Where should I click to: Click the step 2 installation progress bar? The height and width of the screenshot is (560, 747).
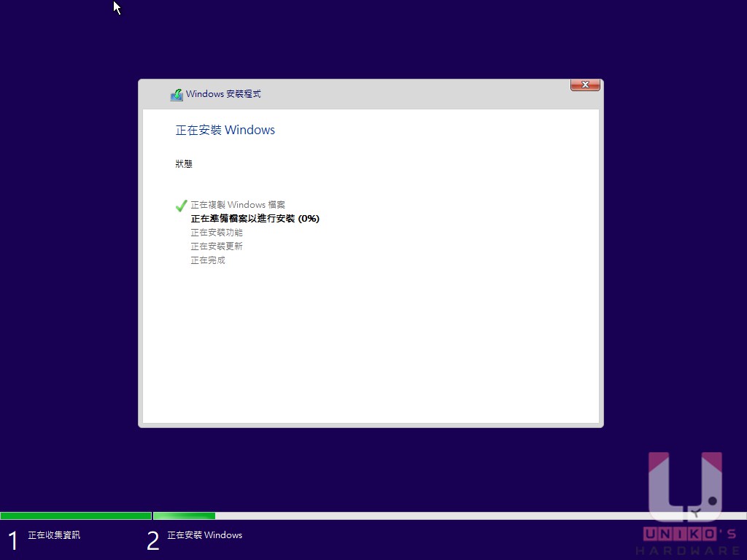coord(449,516)
